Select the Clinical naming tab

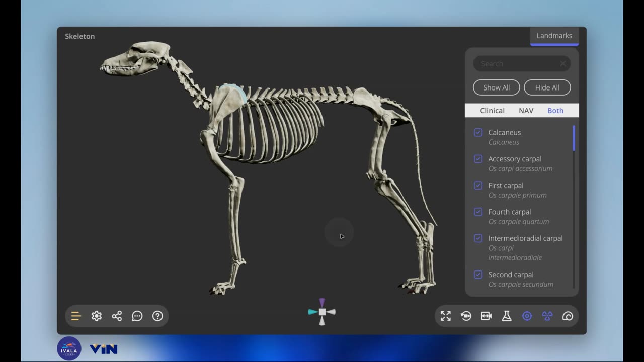pyautogui.click(x=492, y=111)
